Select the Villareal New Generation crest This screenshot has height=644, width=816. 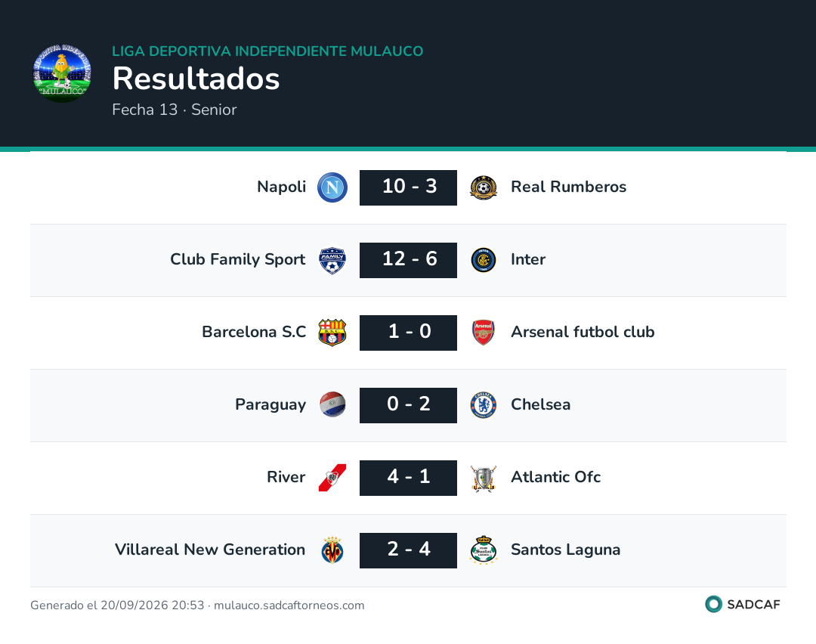332,550
